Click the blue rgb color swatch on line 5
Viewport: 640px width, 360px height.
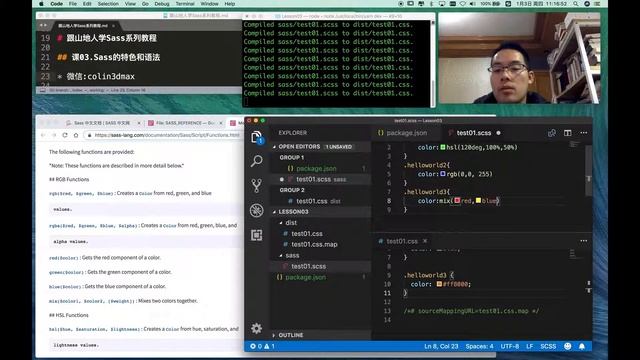pos(443,174)
